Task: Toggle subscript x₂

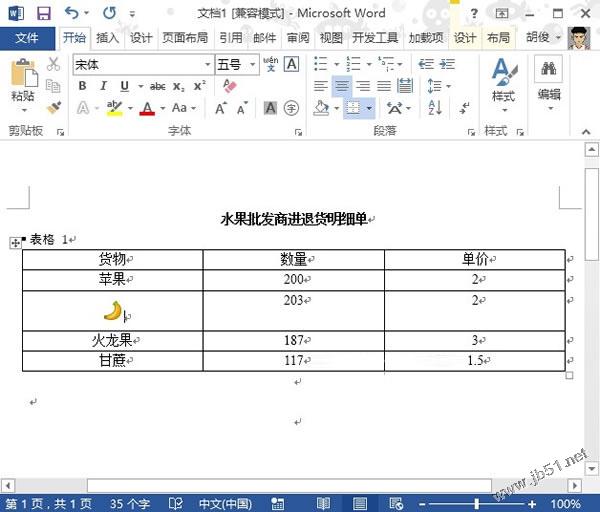Action: (x=178, y=86)
